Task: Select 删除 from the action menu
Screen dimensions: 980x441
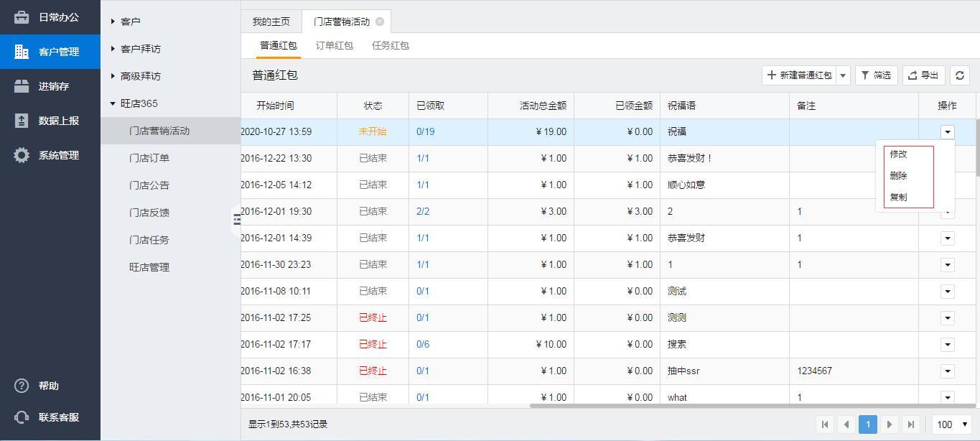Action: click(898, 175)
